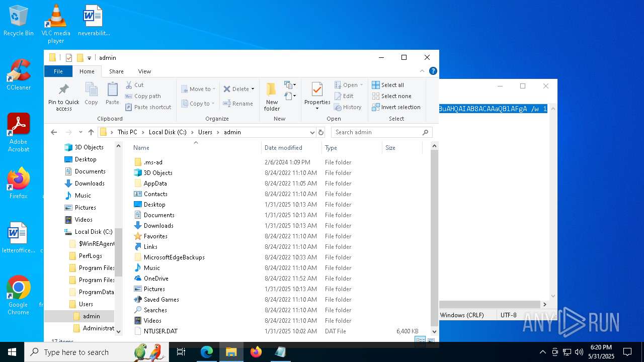Open Downloads in navigation pane
The height and width of the screenshot is (362, 644).
[x=90, y=184]
